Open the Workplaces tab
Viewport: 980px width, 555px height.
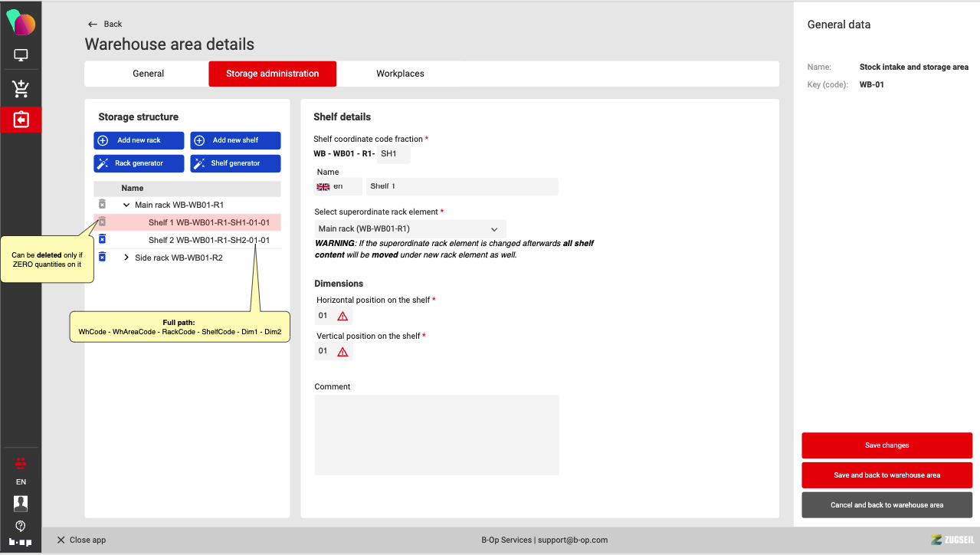[400, 74]
